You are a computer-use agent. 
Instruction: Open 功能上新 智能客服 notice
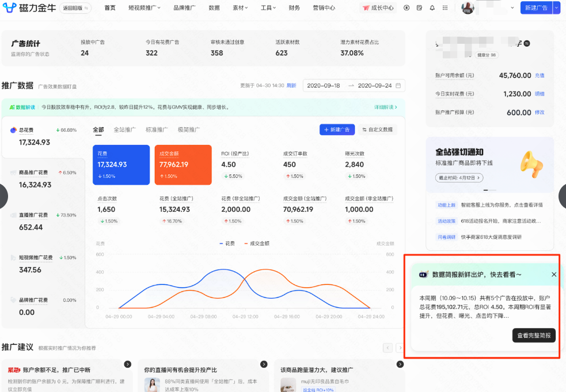[489, 205]
